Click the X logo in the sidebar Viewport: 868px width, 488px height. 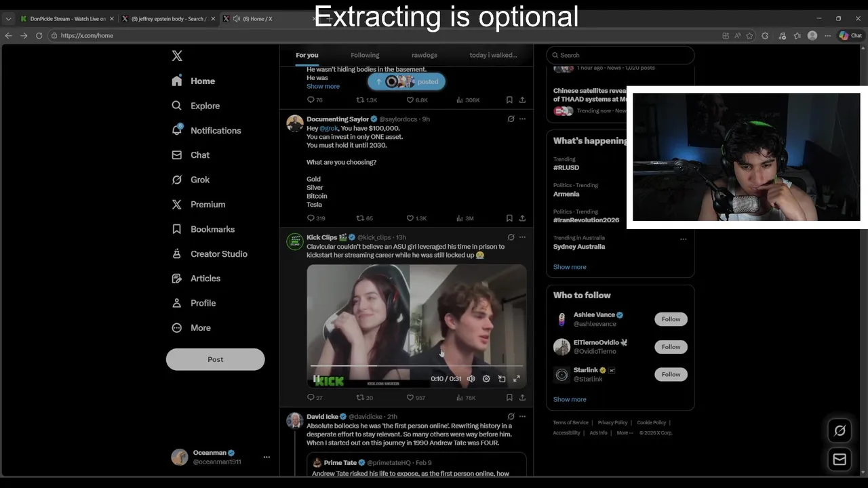click(x=177, y=56)
